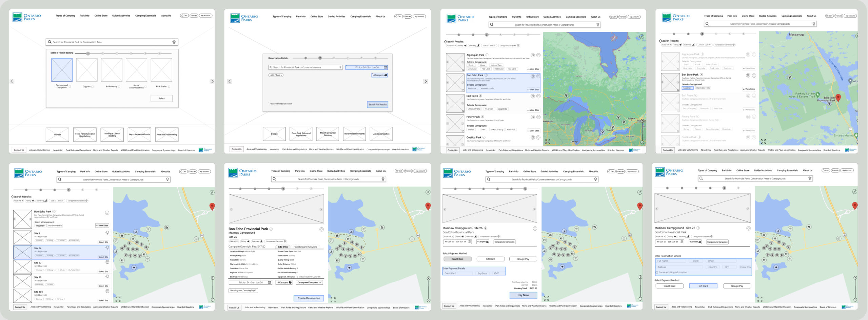The image size is (868, 320).
Task: Expand View Sites for Earl Rowe, Great Lakes frame
Action: click(x=533, y=110)
